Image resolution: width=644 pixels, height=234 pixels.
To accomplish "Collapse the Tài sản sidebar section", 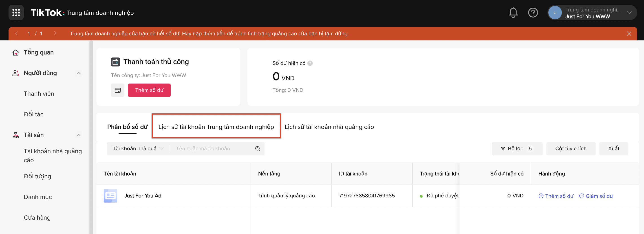I will (79, 135).
